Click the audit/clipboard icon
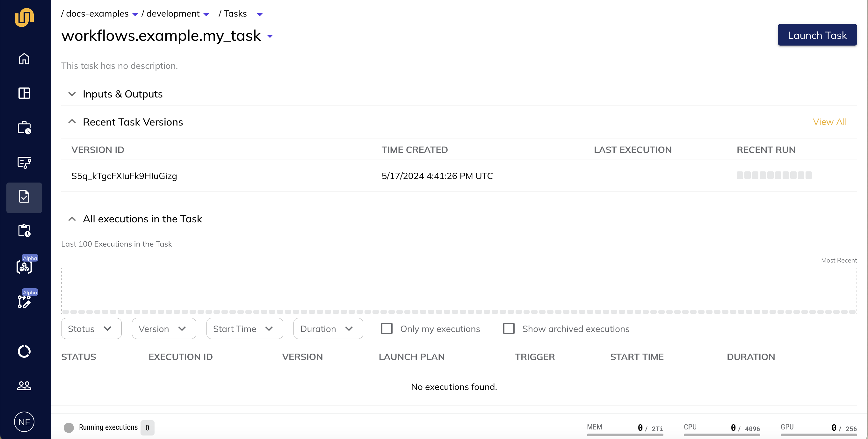Viewport: 868px width, 439px height. pyautogui.click(x=25, y=231)
